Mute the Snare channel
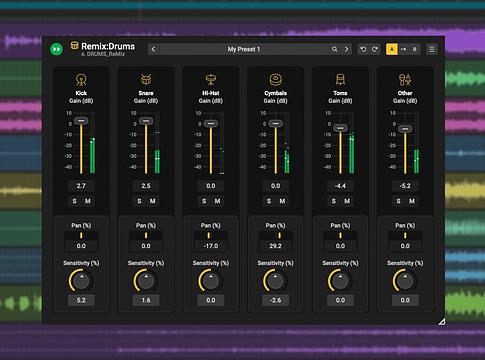 click(152, 201)
